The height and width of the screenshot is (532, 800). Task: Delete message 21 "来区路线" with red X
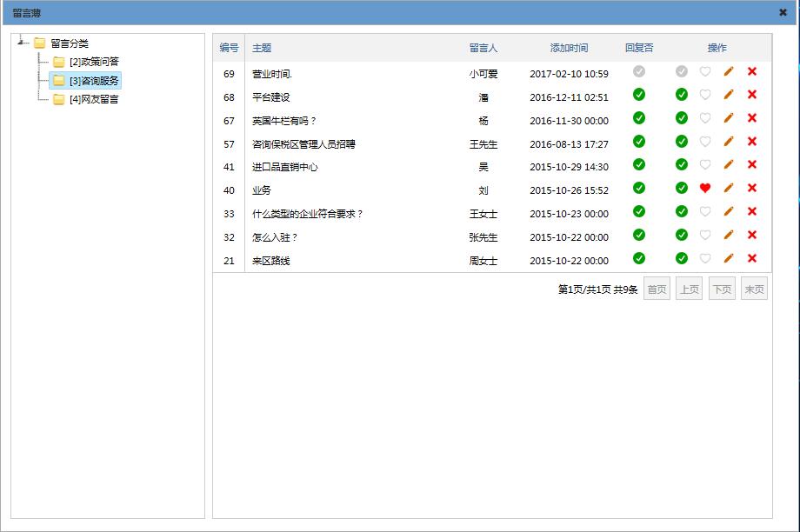[752, 258]
